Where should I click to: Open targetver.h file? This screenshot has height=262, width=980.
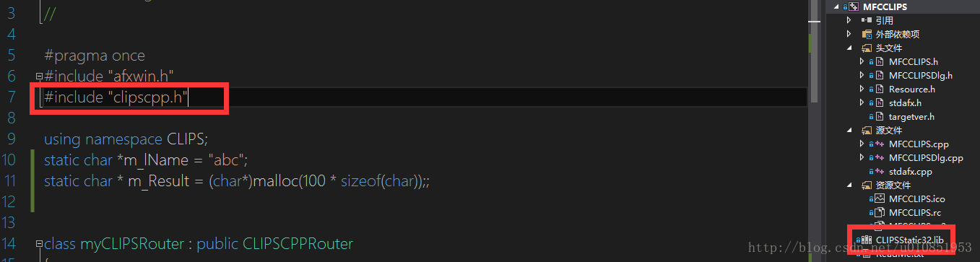pyautogui.click(x=911, y=116)
